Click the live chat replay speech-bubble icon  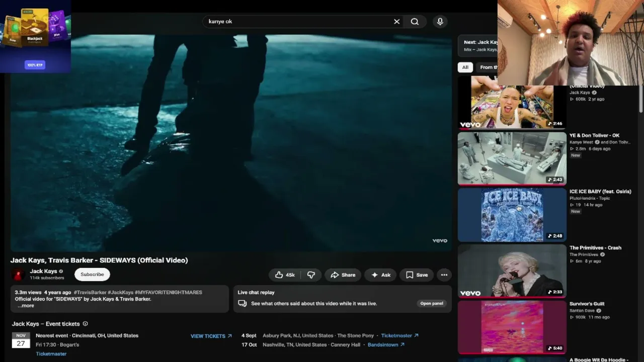coord(243,303)
